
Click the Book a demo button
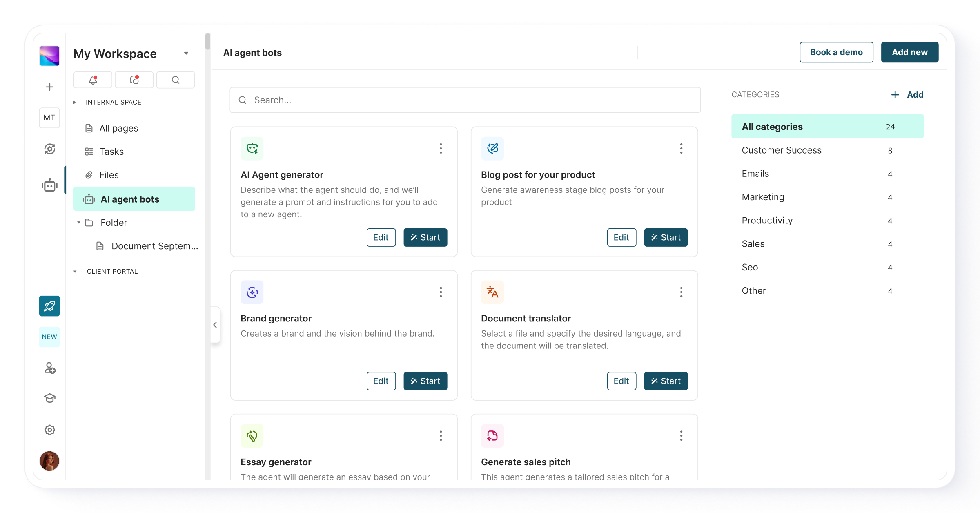[836, 52]
